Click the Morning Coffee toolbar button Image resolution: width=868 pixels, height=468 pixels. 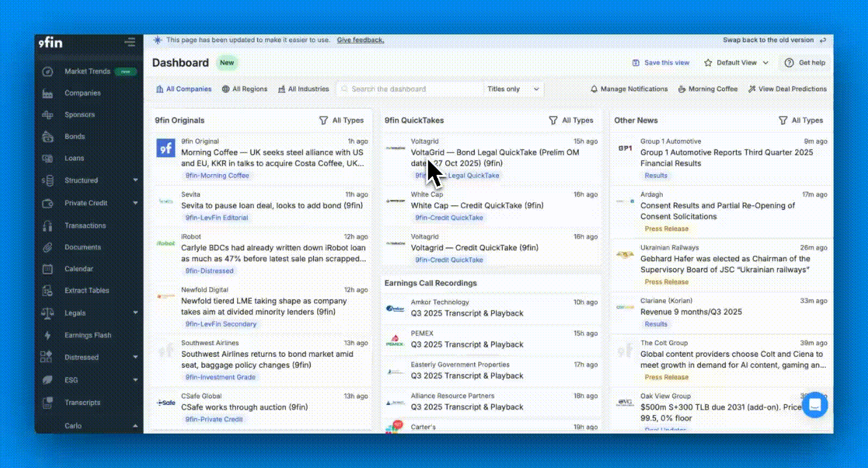click(x=708, y=89)
